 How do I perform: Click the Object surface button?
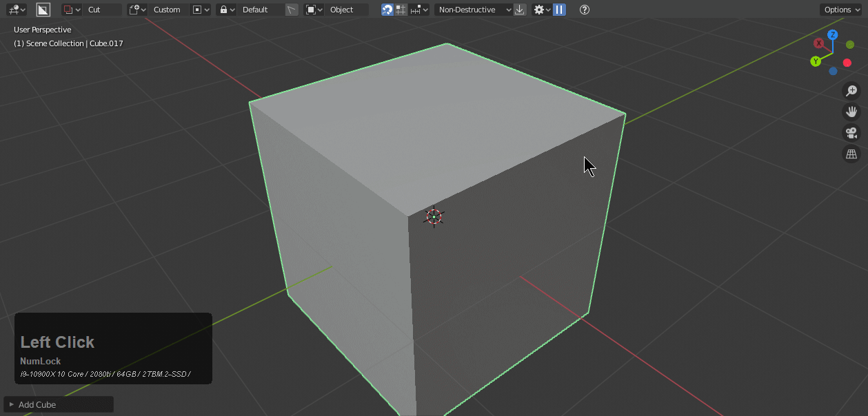tap(341, 10)
